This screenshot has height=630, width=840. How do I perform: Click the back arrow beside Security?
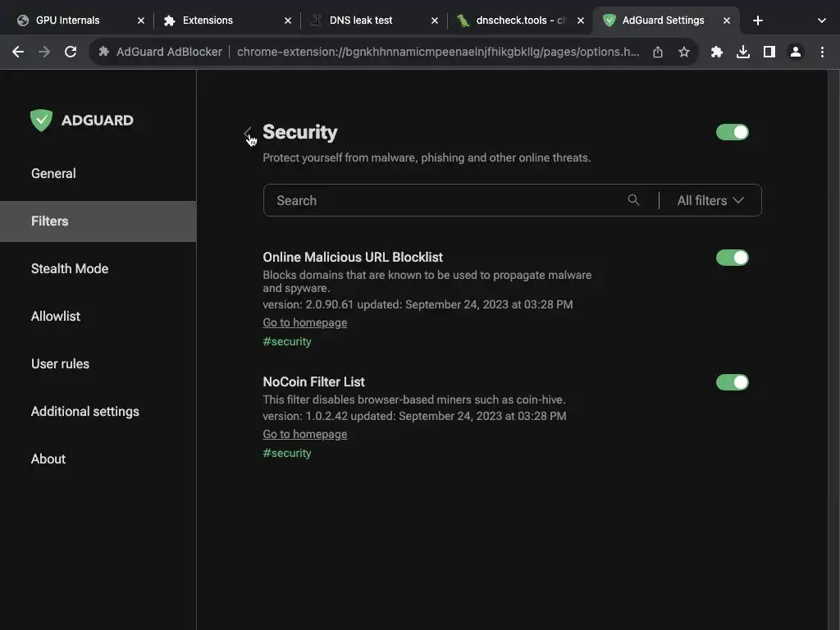[248, 133]
